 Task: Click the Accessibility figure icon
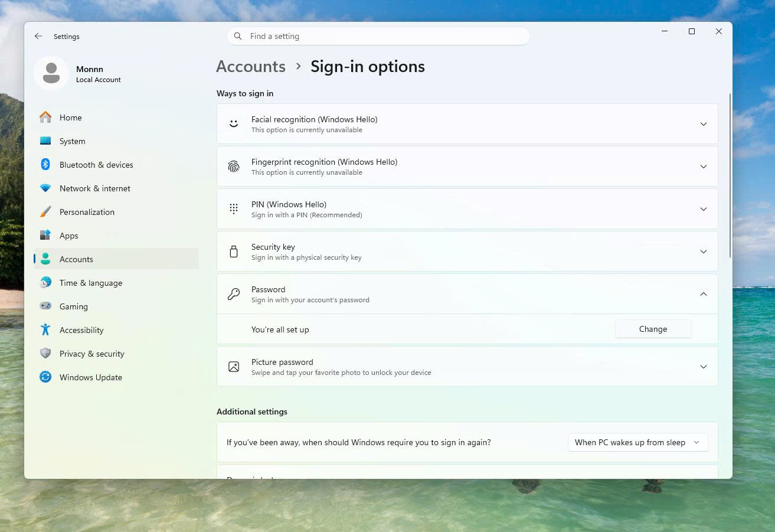point(45,330)
